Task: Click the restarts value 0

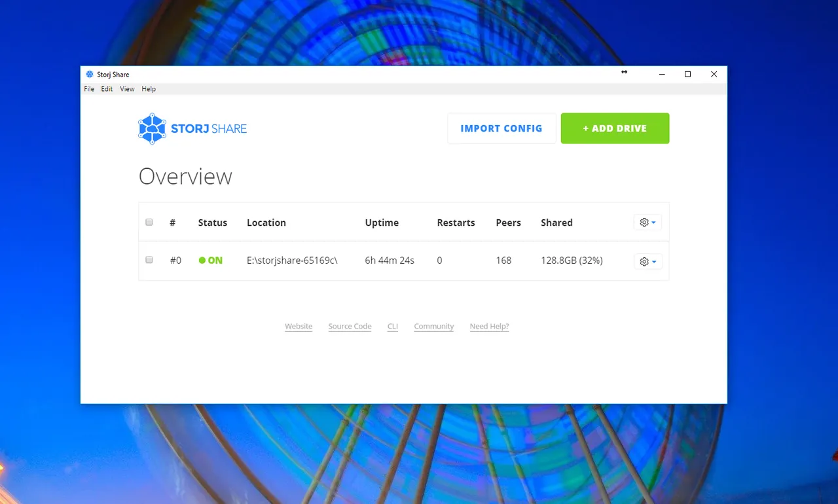Action: (439, 261)
